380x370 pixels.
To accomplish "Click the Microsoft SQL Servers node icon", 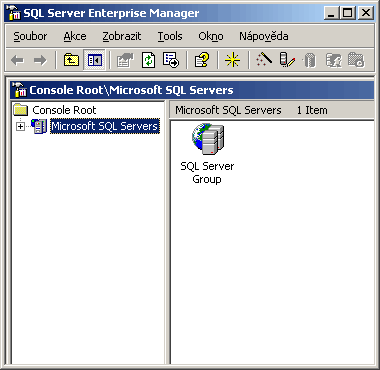I will click(39, 126).
